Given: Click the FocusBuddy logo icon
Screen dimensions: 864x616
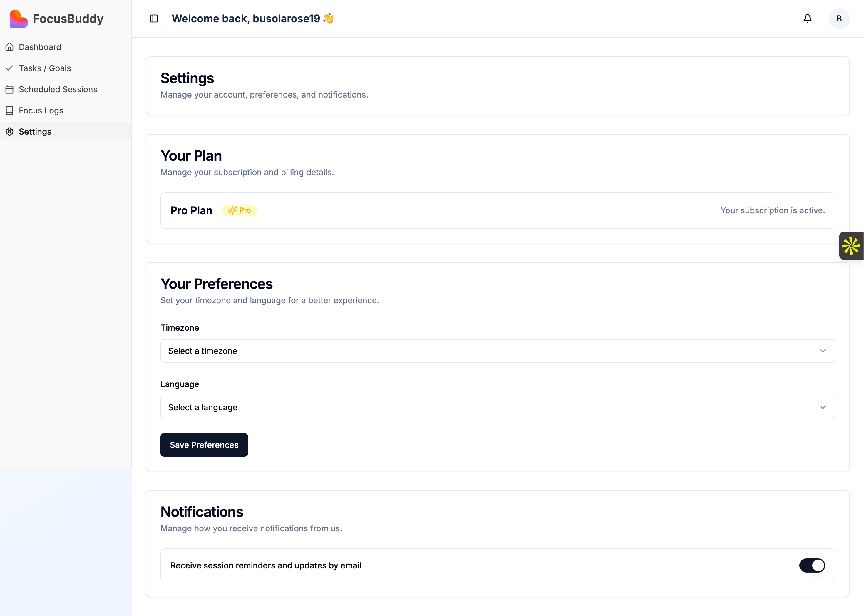Looking at the screenshot, I should click(19, 19).
